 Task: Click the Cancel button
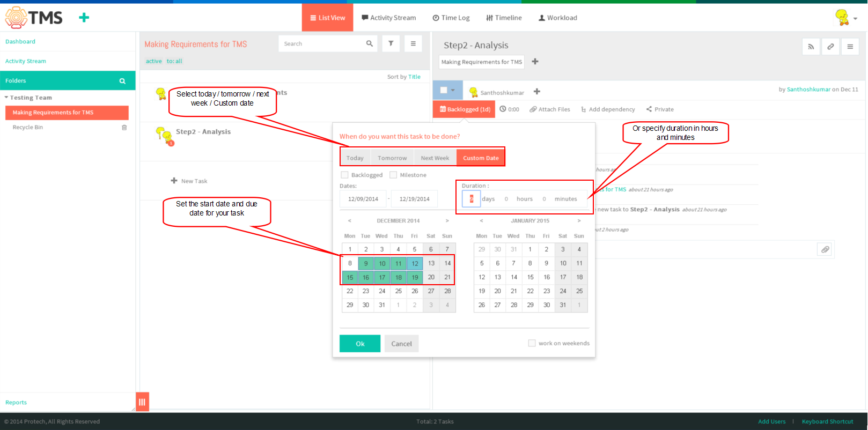point(401,344)
